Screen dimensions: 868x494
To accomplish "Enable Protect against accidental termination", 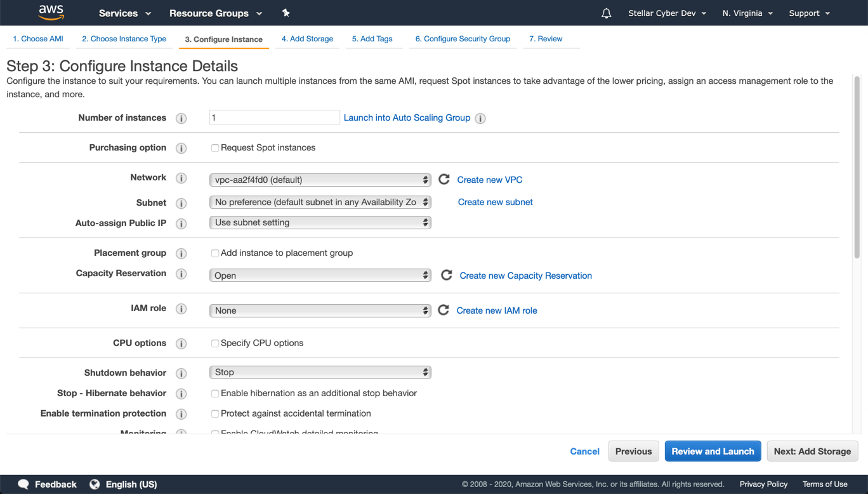I will click(215, 414).
